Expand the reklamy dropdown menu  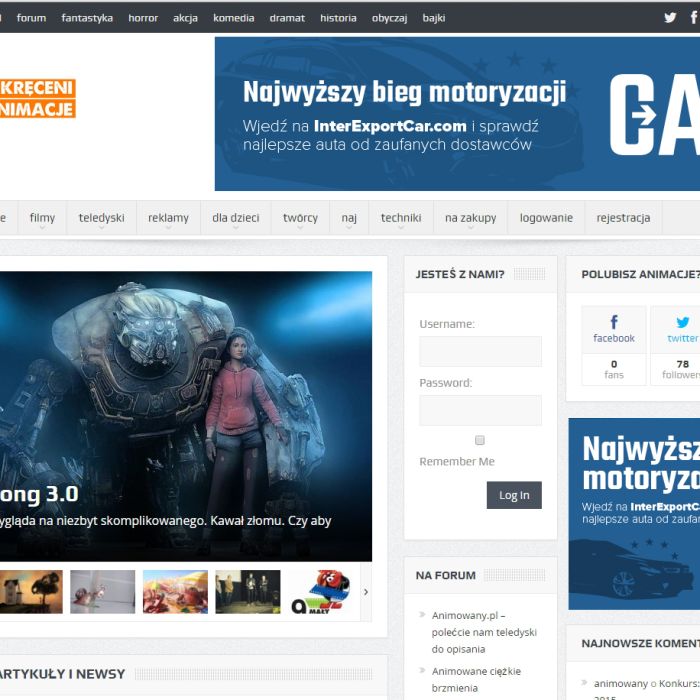point(168,218)
